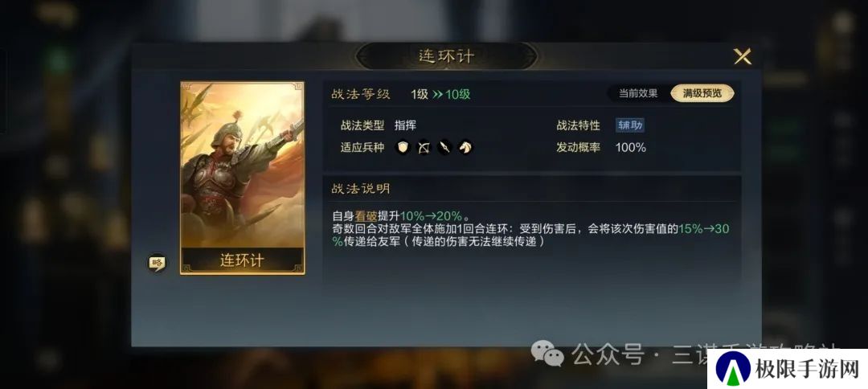Image resolution: width=868 pixels, height=389 pixels.
Task: Click the spear troop type icon
Action: [444, 148]
